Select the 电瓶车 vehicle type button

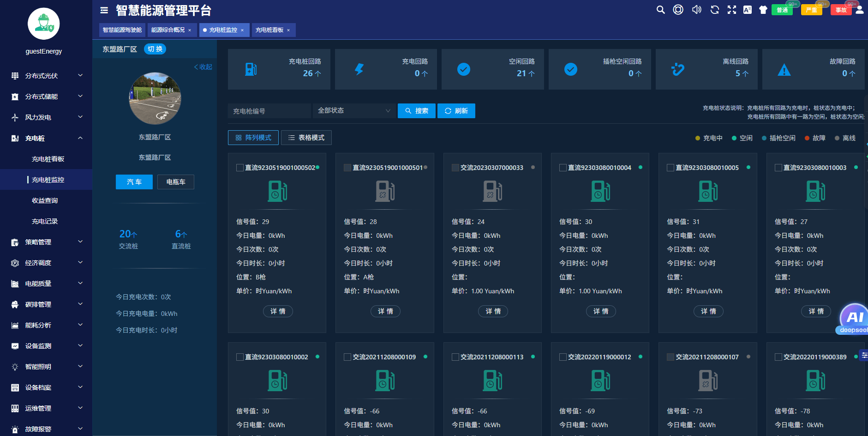[176, 182]
